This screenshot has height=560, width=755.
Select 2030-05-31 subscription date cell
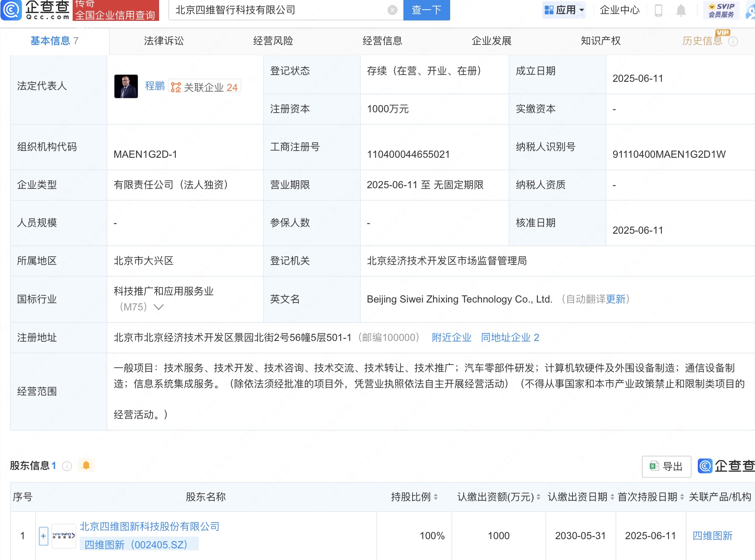click(580, 536)
